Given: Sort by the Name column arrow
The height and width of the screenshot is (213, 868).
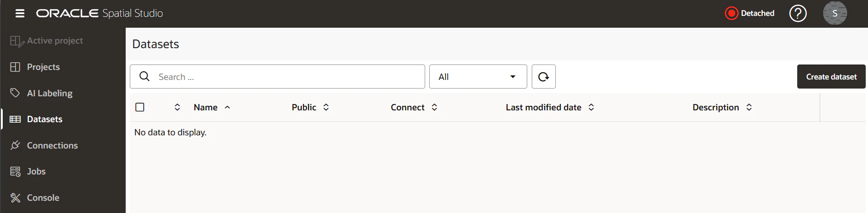Looking at the screenshot, I should (x=227, y=107).
